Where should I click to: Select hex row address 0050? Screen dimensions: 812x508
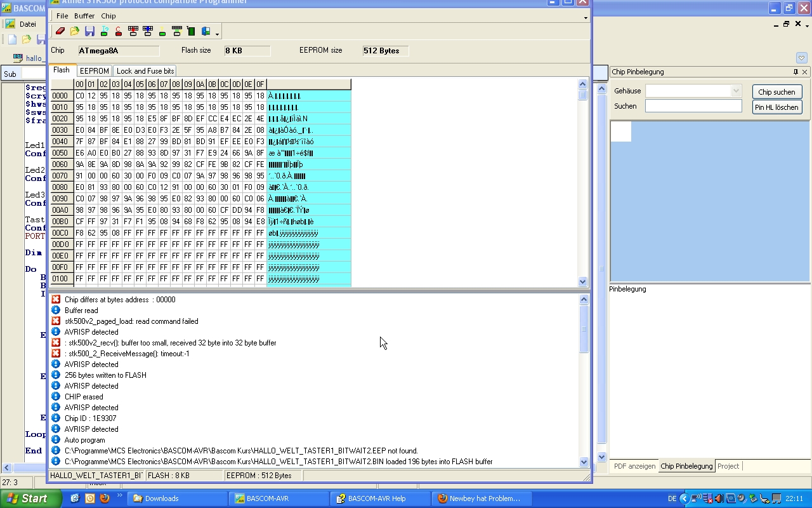tap(62, 153)
